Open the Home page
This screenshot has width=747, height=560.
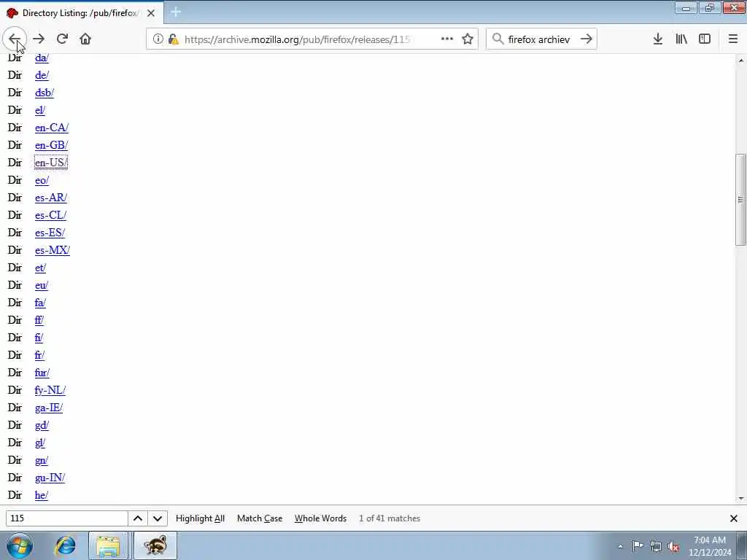pyautogui.click(x=85, y=39)
